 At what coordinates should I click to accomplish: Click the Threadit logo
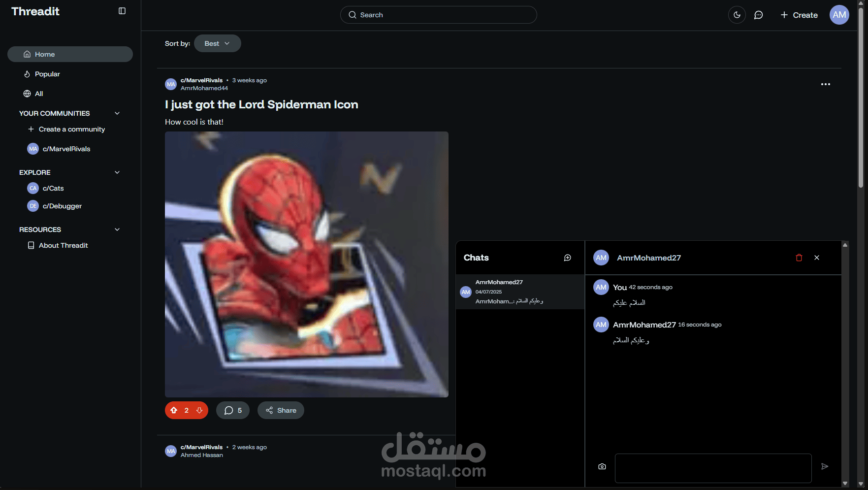coord(35,11)
